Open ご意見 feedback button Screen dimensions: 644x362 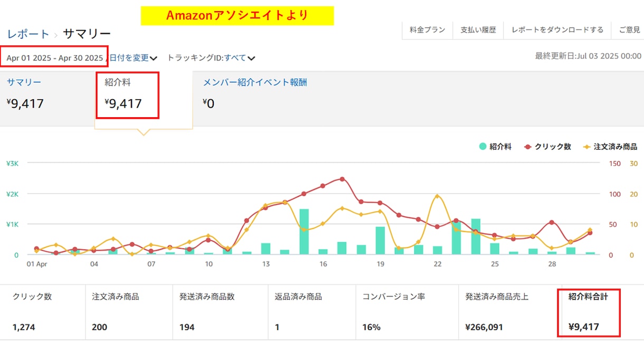tap(629, 30)
